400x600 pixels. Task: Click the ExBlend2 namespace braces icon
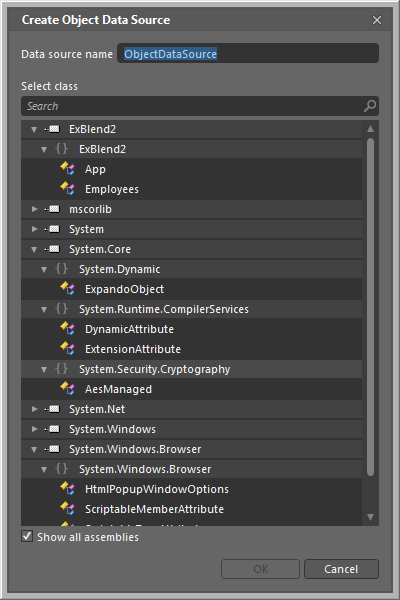coord(61,149)
